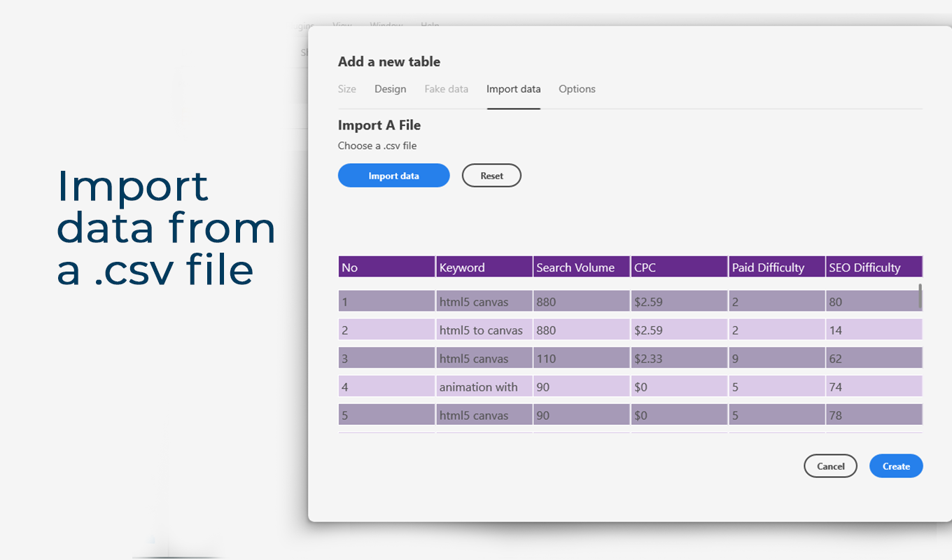
Task: Select the Paid Difficulty header cell
Action: (777, 267)
